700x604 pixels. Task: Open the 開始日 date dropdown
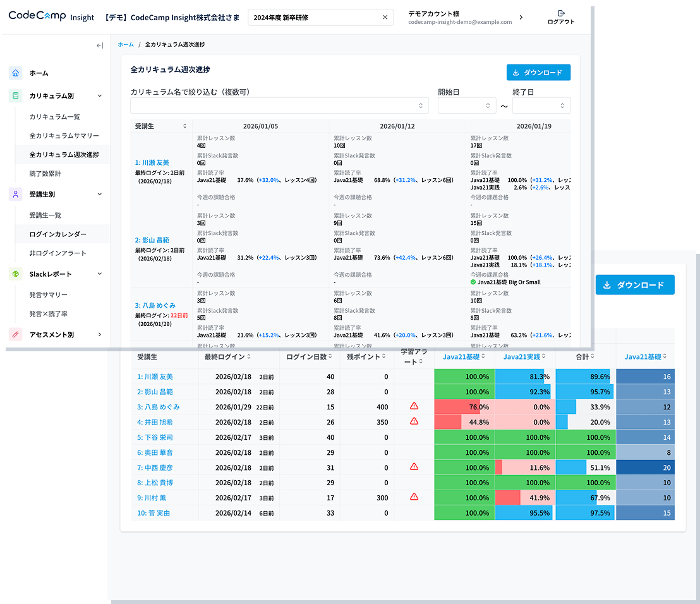[x=467, y=106]
